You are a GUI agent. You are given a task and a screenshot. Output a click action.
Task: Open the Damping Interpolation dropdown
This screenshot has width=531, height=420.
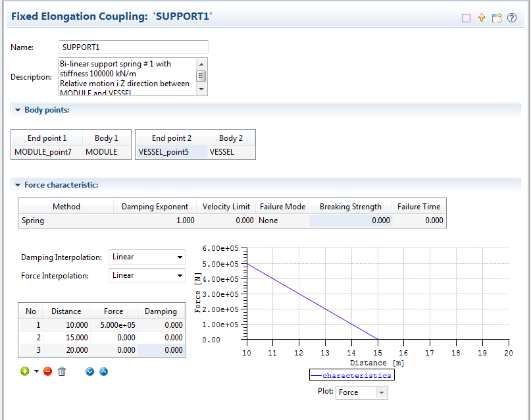(178, 257)
